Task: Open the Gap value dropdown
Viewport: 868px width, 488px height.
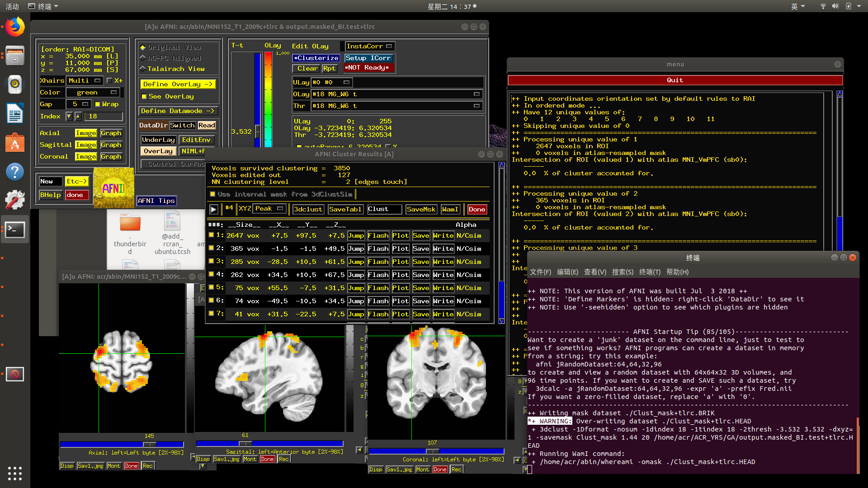Action: 79,104
